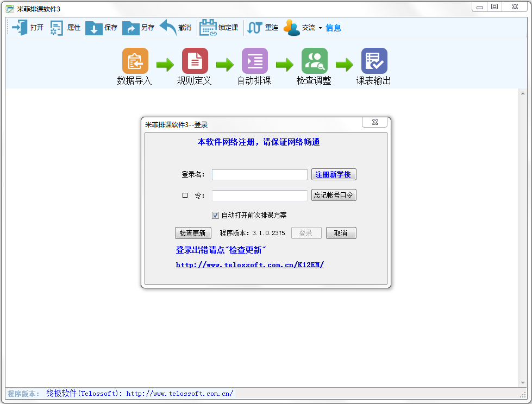
Task: Select the 自动排课 purple step icon
Action: [254, 61]
